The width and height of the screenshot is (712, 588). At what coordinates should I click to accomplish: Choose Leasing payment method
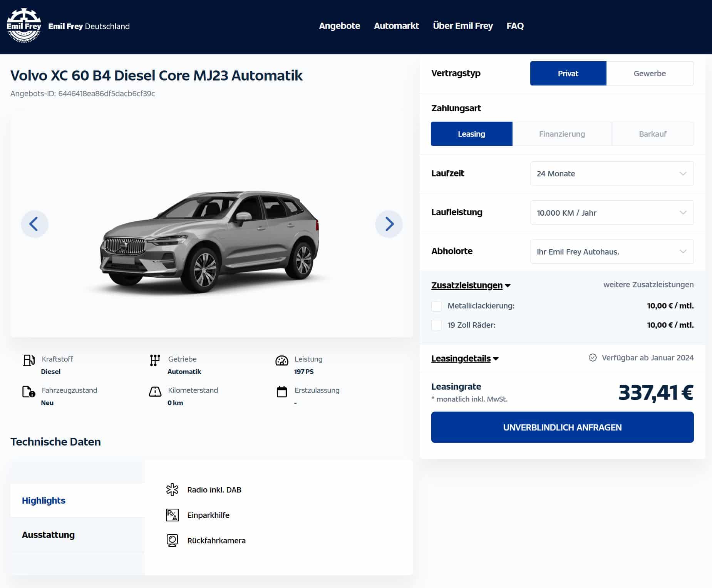point(471,134)
